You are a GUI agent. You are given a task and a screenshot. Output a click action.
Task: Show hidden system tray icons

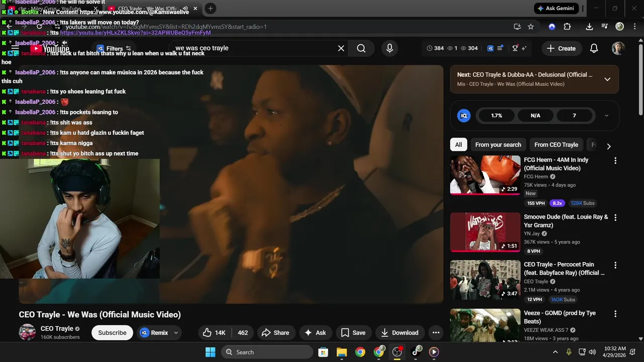555,352
